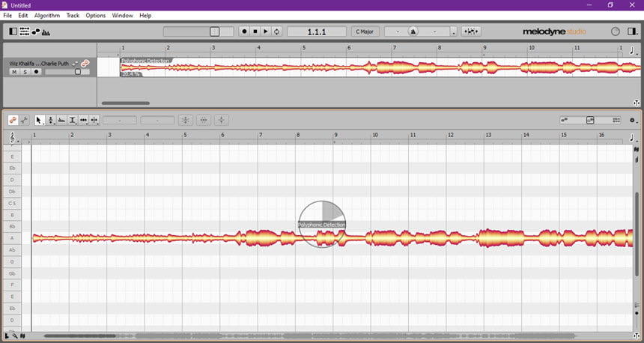Click bar 7 on the track ruler
Image resolution: width=644 pixels, height=343 pixels.
[x=395, y=48]
